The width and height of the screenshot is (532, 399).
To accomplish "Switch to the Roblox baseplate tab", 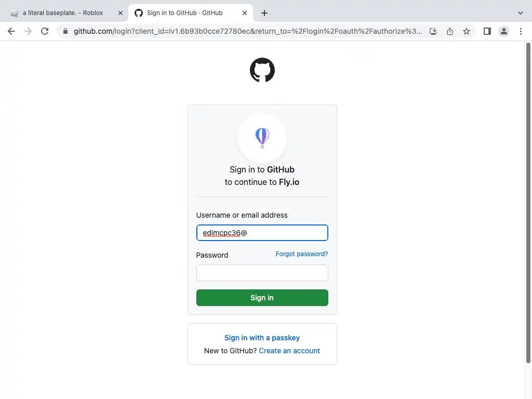I will pyautogui.click(x=62, y=13).
